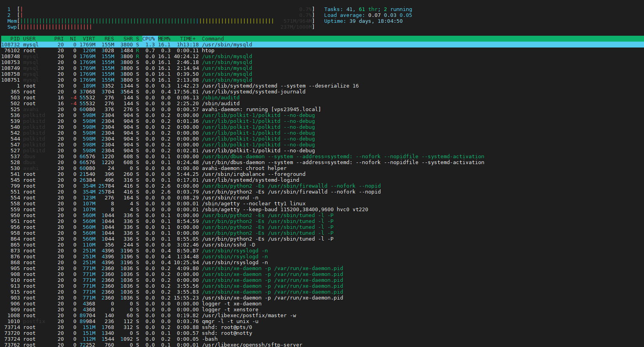Select the systemd-journald process row
Screen dimensions: 644x347
point(322,92)
